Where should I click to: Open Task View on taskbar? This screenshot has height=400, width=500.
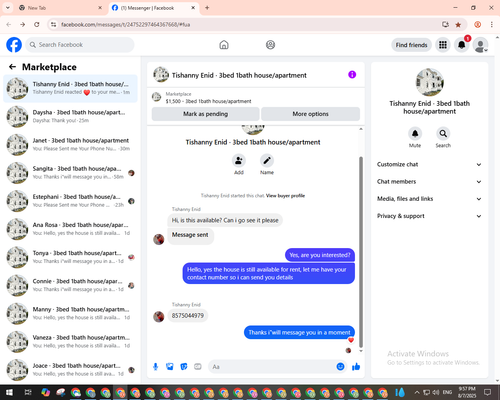(x=28, y=392)
